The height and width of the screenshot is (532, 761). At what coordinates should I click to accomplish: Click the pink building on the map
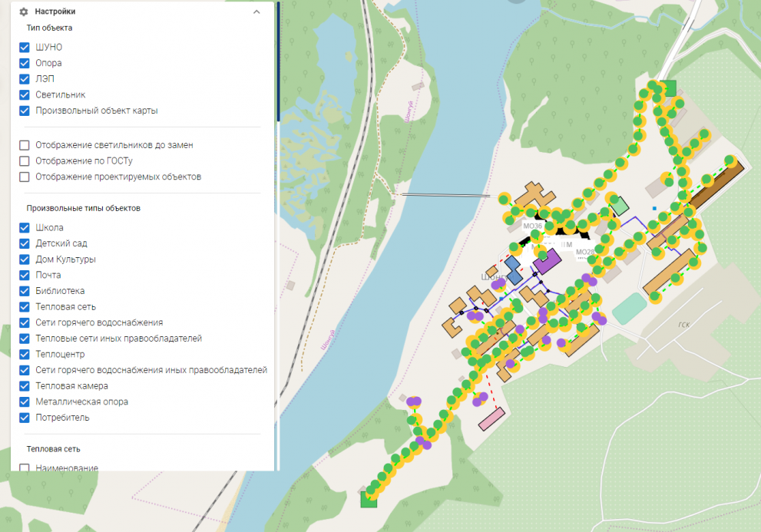pos(491,419)
